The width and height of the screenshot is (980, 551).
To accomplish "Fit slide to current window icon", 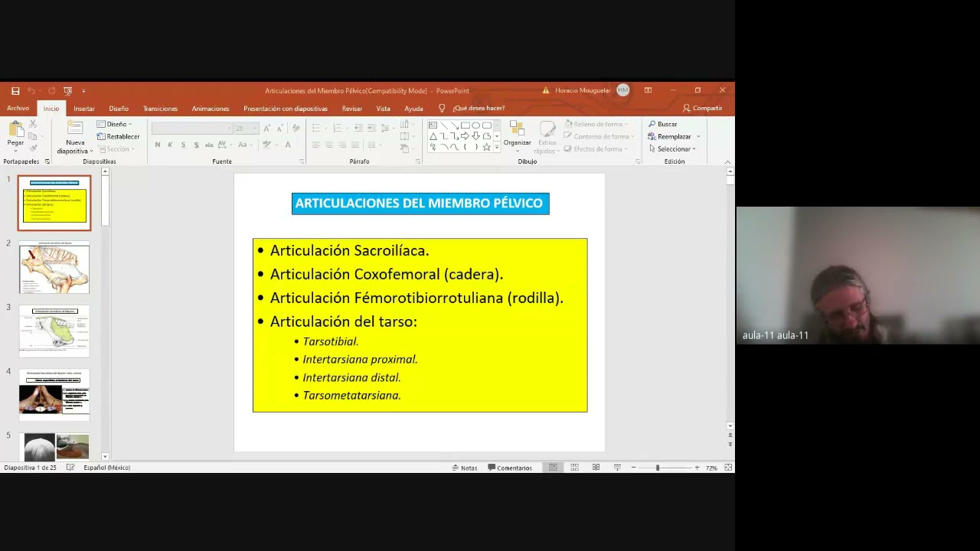I will 728,468.
